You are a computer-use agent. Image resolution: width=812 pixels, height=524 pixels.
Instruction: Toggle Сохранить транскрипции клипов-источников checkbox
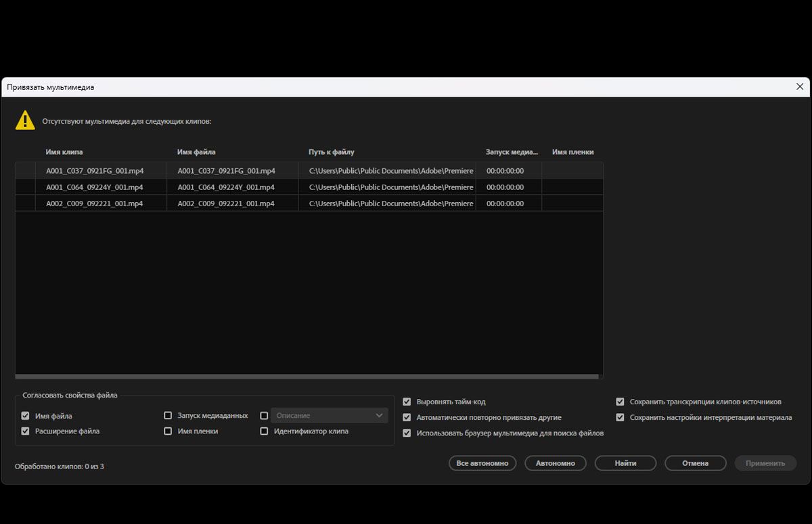(620, 402)
